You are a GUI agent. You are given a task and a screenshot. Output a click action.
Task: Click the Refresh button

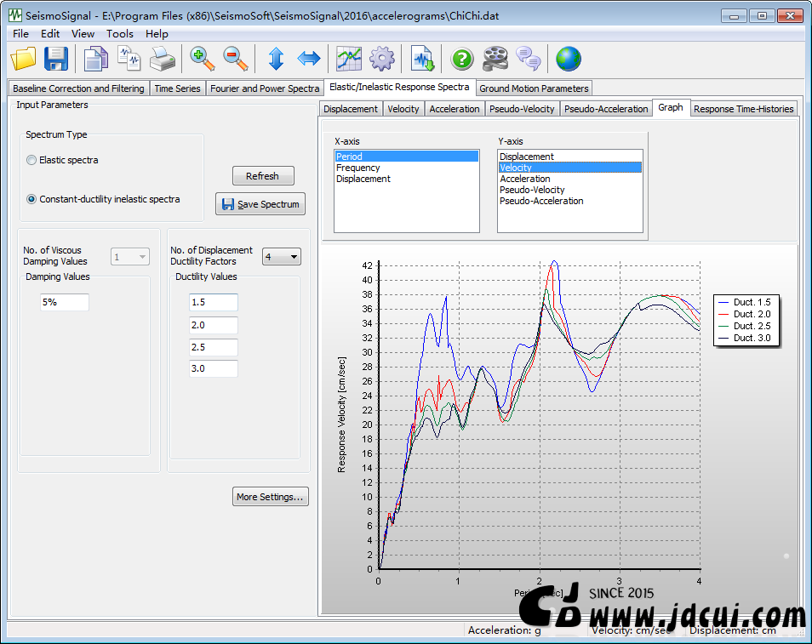point(263,176)
